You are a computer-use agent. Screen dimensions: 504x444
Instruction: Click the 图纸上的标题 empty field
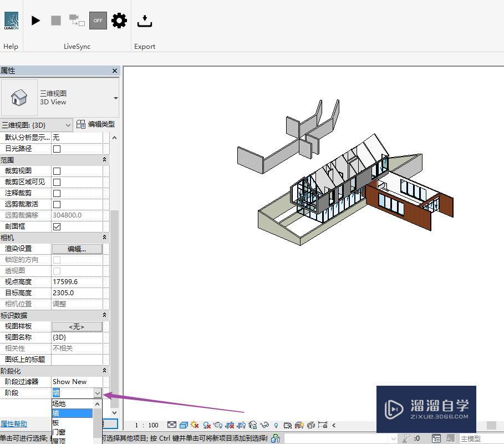[x=77, y=360]
